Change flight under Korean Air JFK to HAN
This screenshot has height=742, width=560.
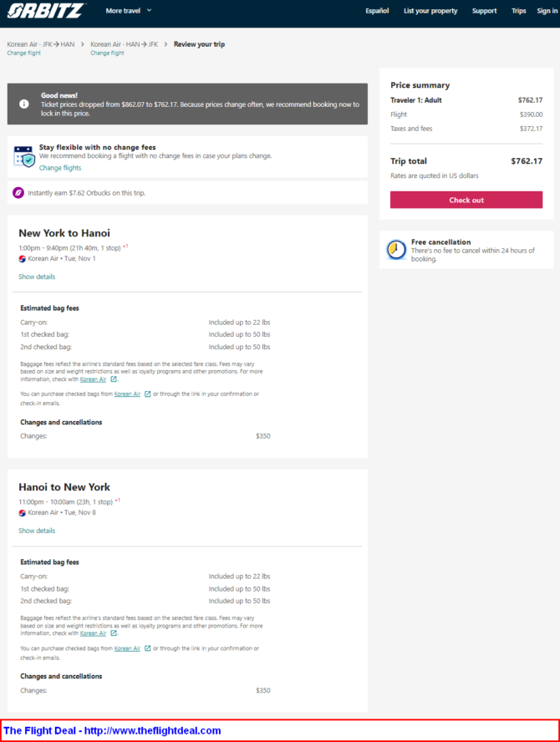click(x=23, y=53)
